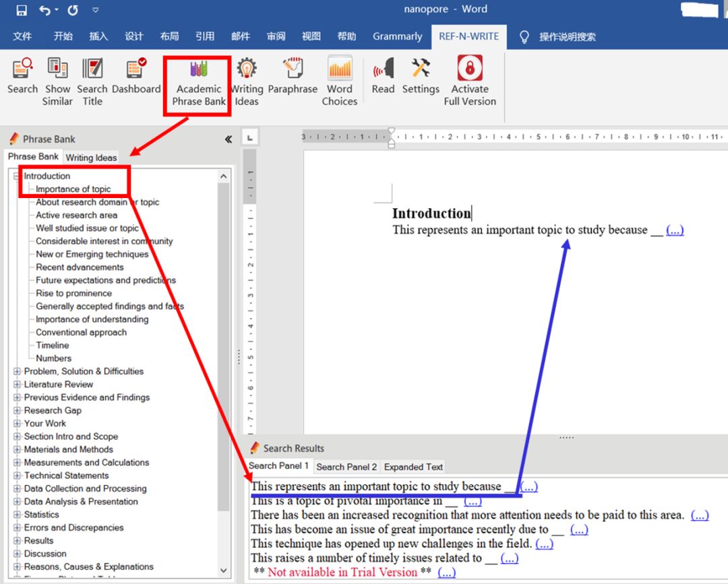Click the REF-N-WRITE Search icon
Viewport: 728px width, 584px height.
22,68
